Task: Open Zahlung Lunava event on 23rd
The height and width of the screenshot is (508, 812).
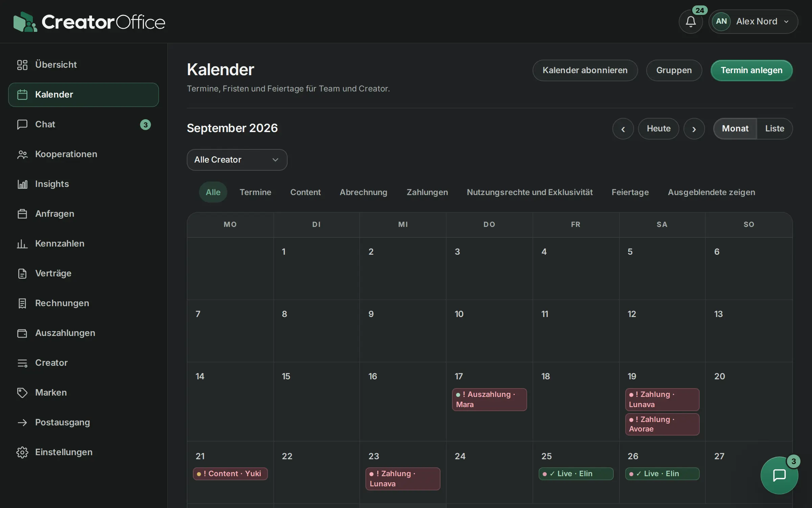Action: [x=403, y=479]
